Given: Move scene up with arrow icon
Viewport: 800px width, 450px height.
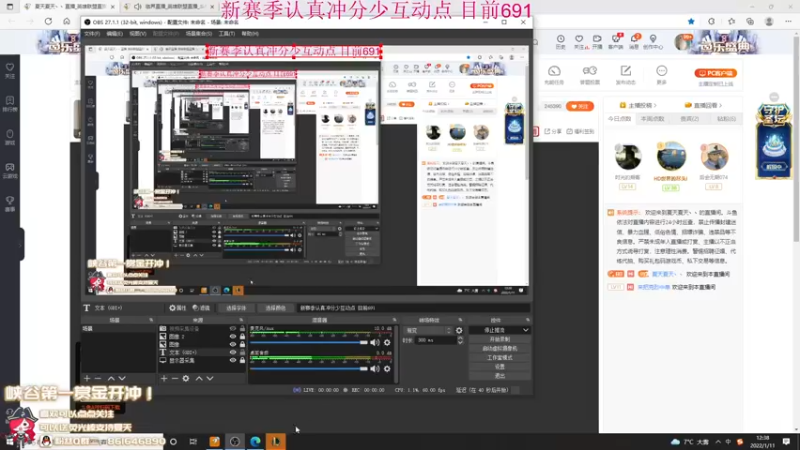Looking at the screenshot, I should pos(111,379).
